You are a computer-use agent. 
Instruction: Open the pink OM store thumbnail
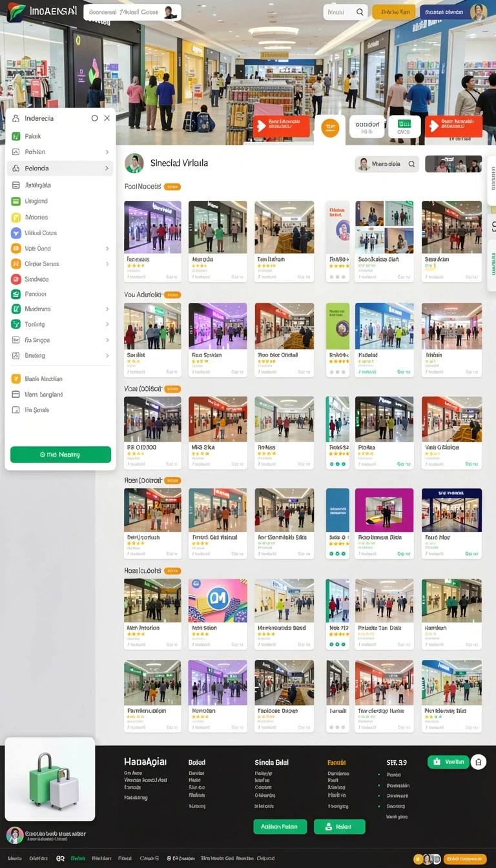pos(218,601)
